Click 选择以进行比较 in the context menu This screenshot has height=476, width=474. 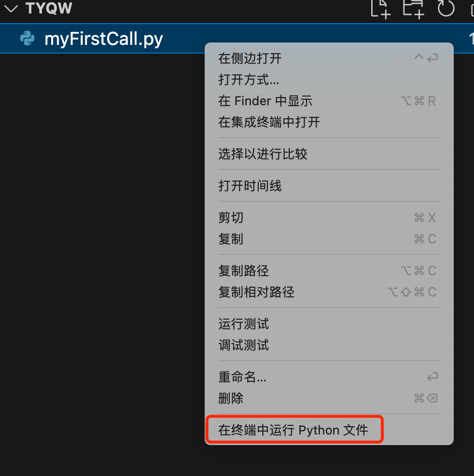click(x=329, y=154)
